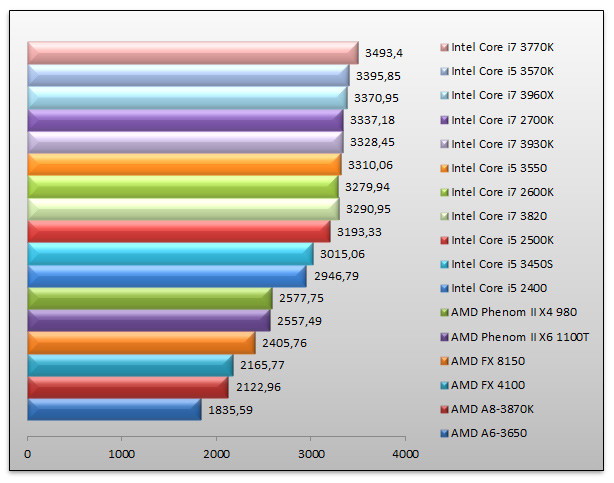Select the AMD A8-3870K legend label
Screen dimensions: 614x483
pyautogui.click(x=492, y=409)
